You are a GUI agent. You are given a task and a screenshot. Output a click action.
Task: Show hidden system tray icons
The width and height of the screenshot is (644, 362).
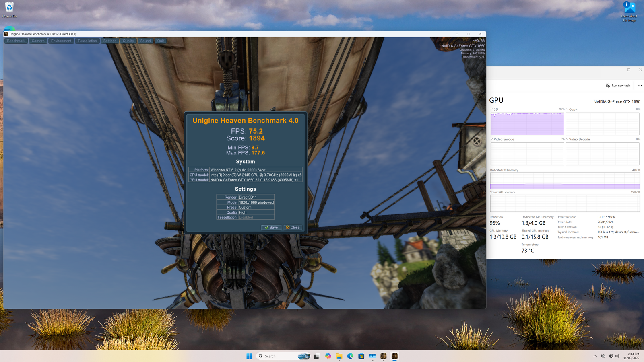click(595, 356)
